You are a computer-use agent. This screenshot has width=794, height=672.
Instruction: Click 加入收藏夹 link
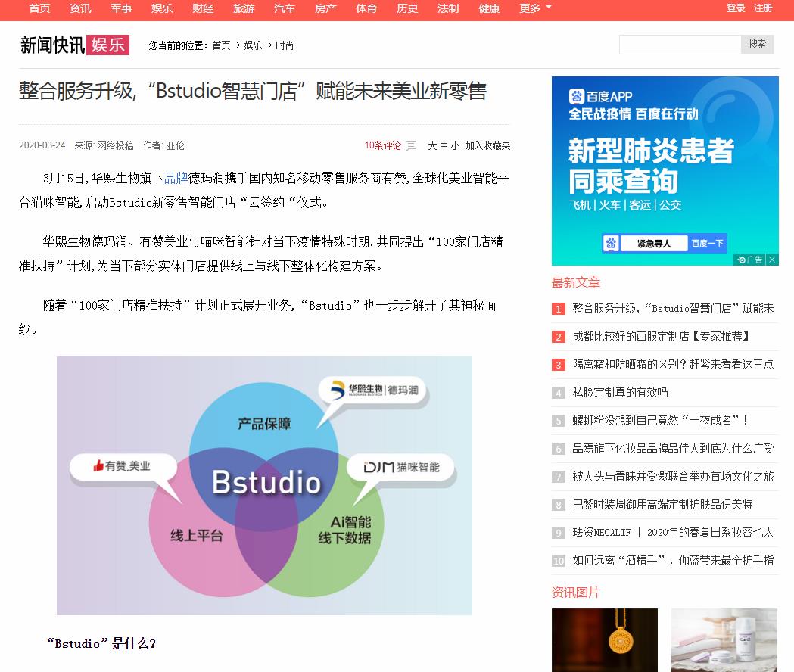(487, 146)
